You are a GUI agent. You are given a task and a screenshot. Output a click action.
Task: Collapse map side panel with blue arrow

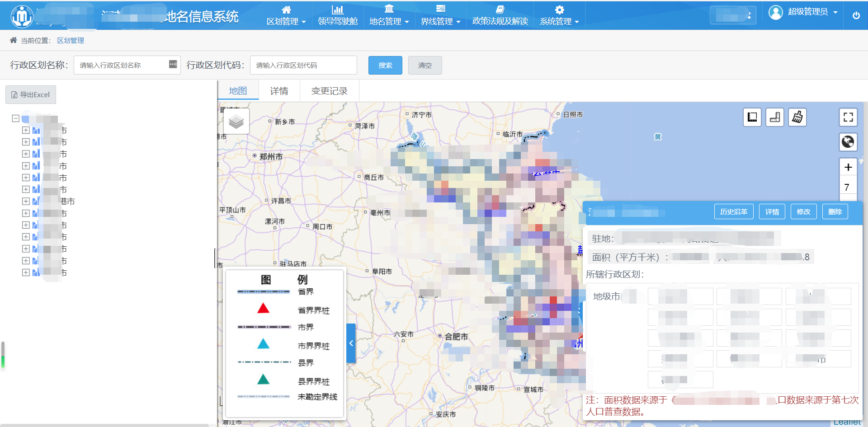coord(351,343)
